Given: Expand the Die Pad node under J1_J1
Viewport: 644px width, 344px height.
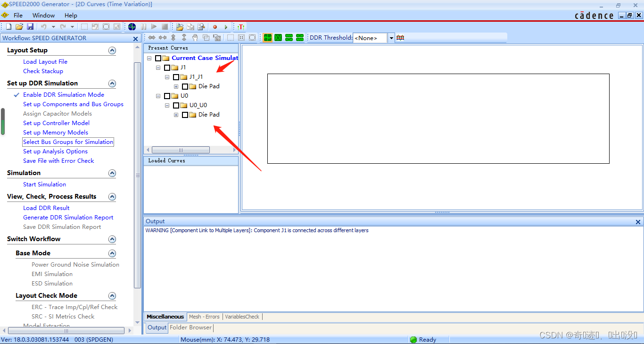Looking at the screenshot, I should (176, 86).
